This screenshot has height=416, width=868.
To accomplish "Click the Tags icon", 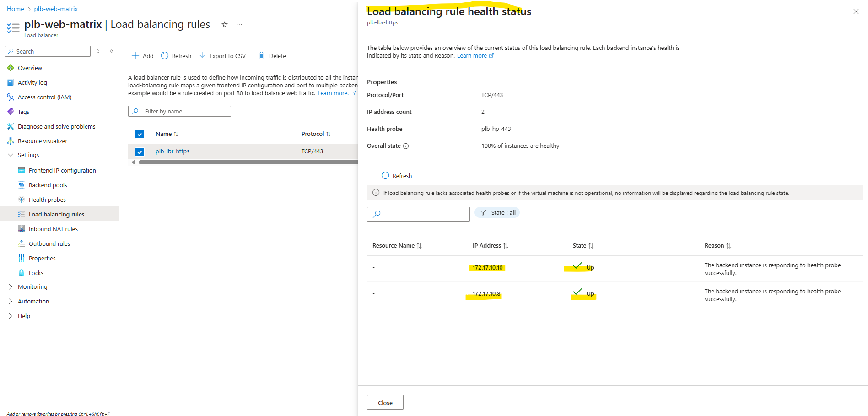I will click(11, 112).
